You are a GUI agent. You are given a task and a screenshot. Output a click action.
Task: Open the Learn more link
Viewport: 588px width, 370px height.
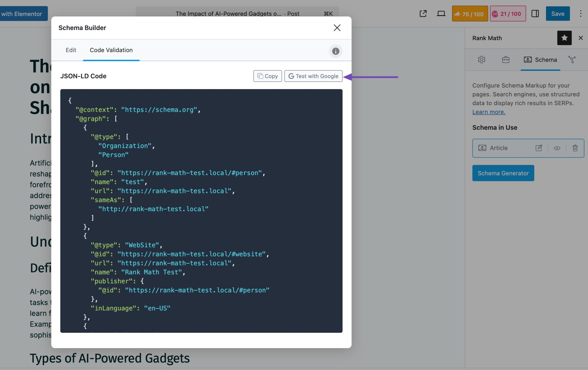tap(489, 112)
